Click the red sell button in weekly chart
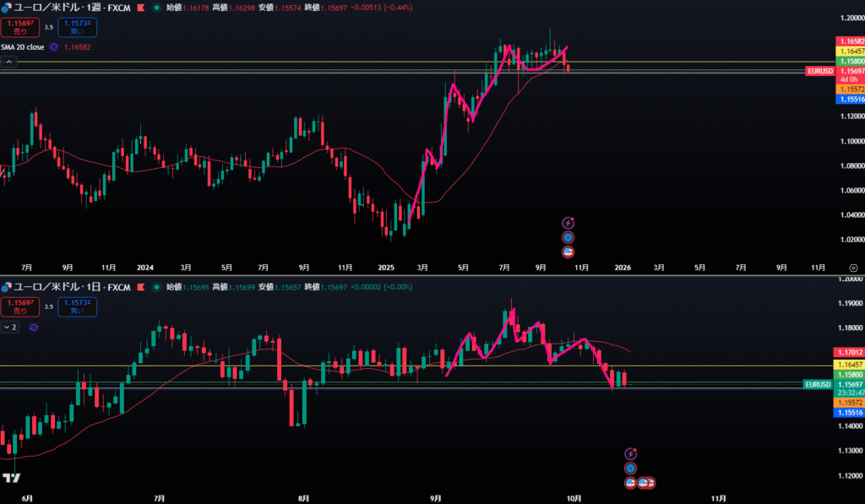 pos(20,29)
